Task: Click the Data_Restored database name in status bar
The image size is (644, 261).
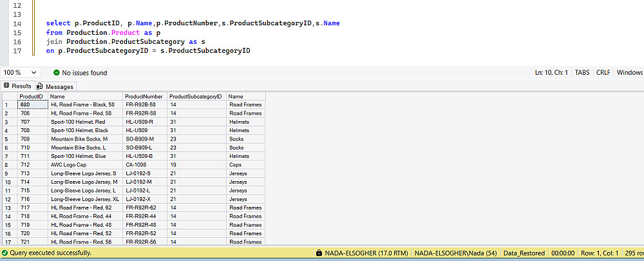Action: pyautogui.click(x=524, y=253)
